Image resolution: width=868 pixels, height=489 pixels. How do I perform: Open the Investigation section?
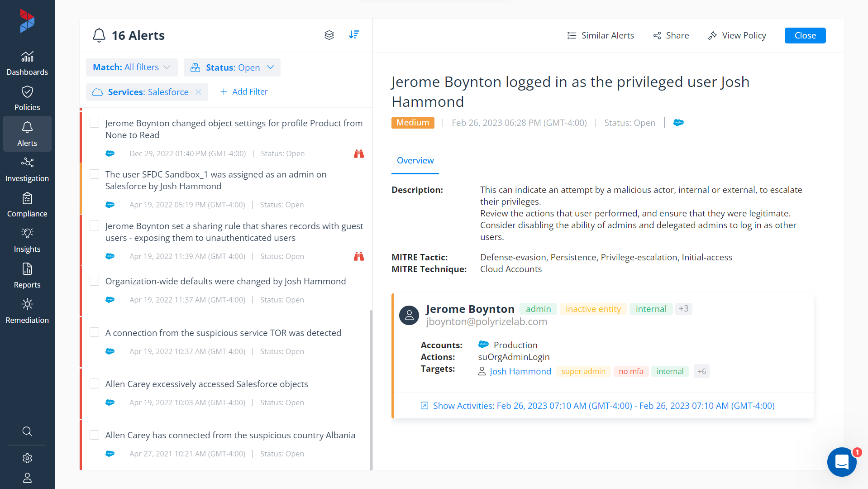pyautogui.click(x=27, y=169)
